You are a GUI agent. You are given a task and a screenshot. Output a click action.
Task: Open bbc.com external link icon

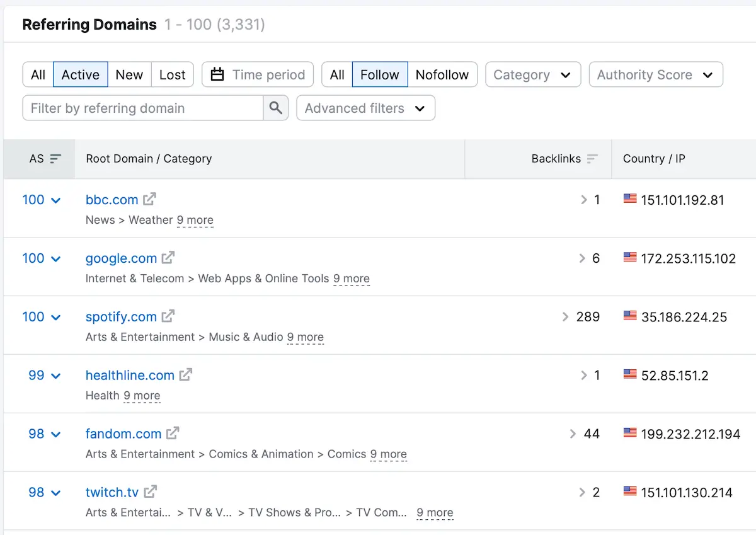(x=149, y=199)
